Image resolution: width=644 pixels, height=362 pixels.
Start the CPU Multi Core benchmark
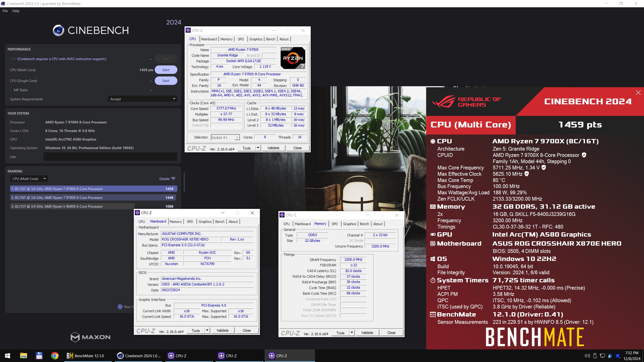pos(166,70)
